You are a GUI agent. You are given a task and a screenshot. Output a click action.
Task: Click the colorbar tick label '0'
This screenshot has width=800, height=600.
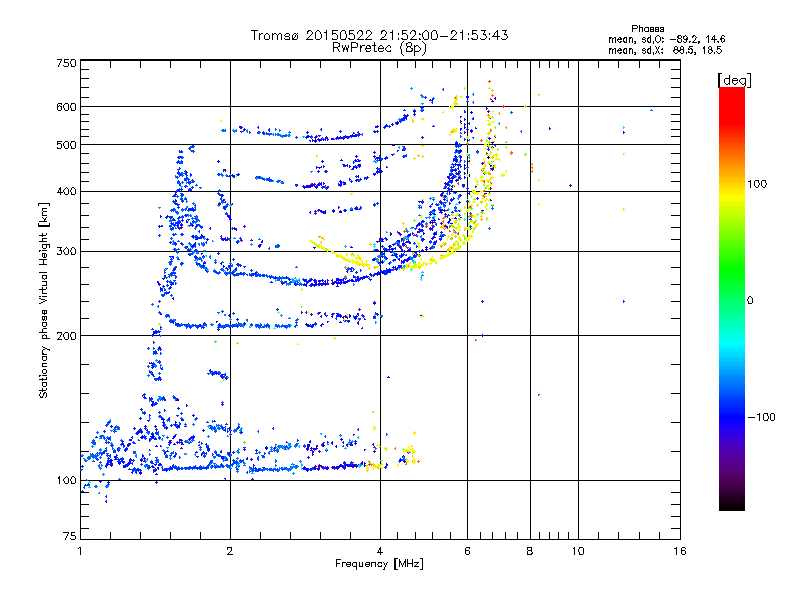coord(750,301)
